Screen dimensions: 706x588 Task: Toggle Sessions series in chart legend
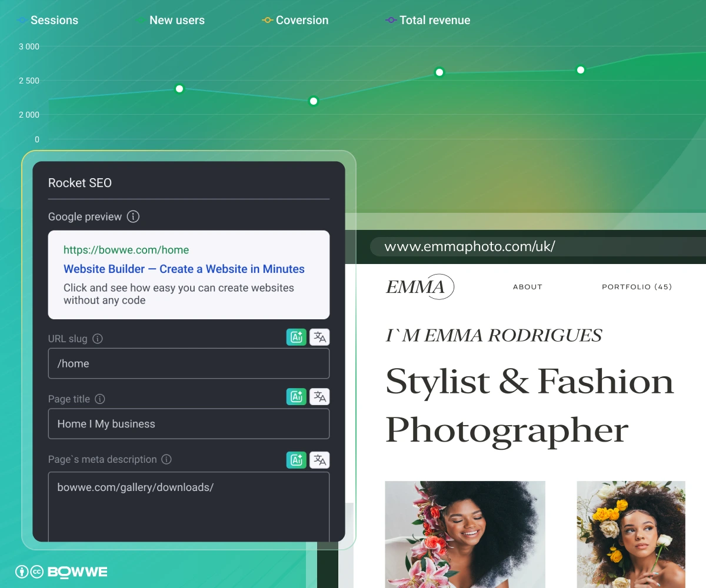point(48,20)
